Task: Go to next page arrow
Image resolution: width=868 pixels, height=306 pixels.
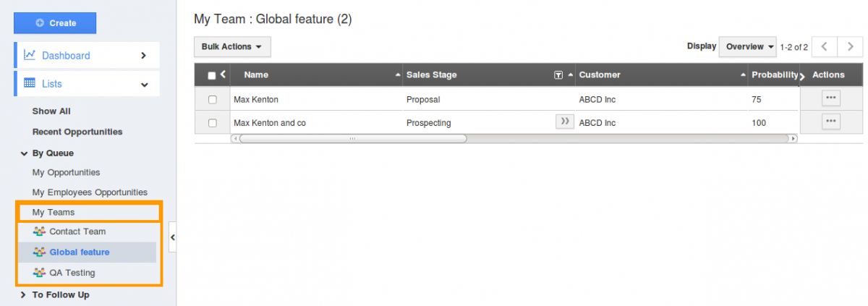Action: (850, 47)
